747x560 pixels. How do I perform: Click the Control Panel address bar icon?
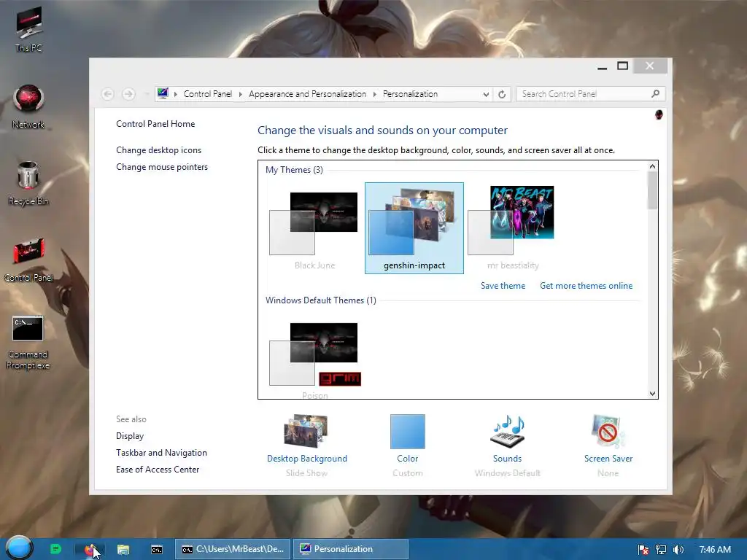[x=163, y=93]
